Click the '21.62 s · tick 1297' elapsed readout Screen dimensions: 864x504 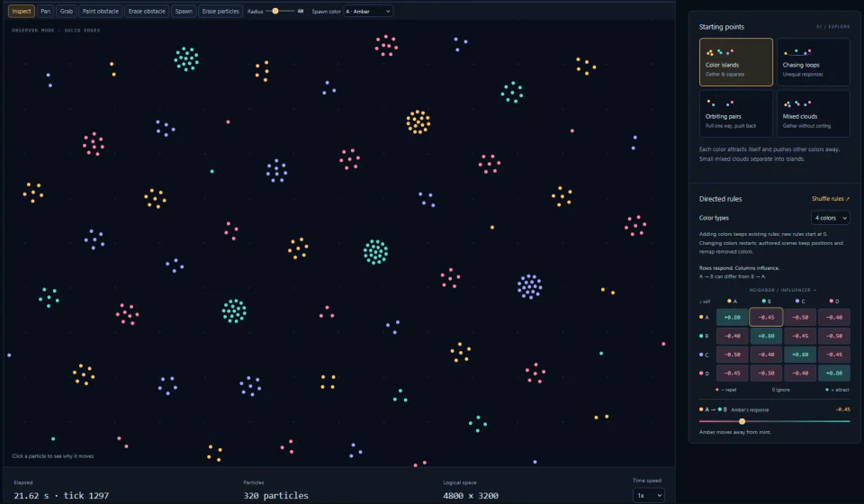point(61,495)
